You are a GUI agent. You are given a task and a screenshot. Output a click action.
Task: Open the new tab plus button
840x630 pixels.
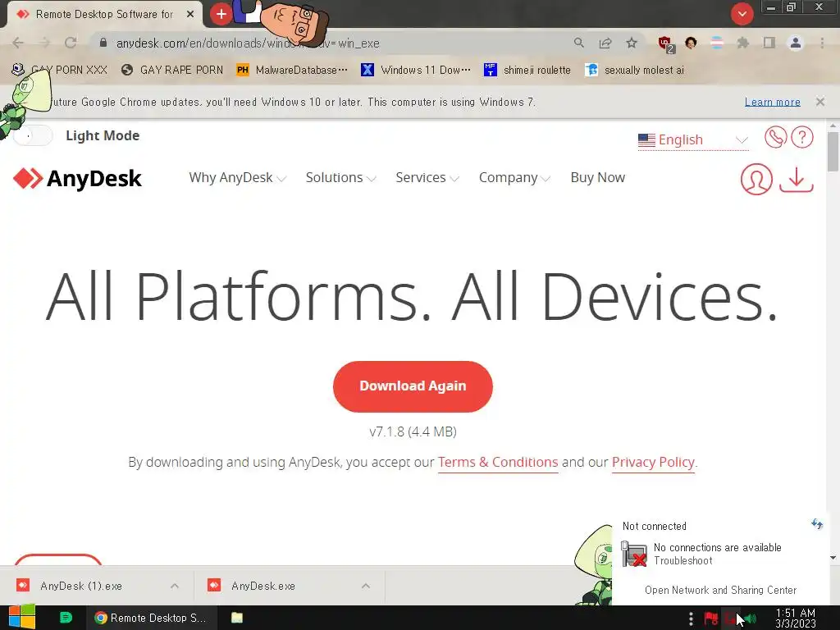tap(221, 14)
